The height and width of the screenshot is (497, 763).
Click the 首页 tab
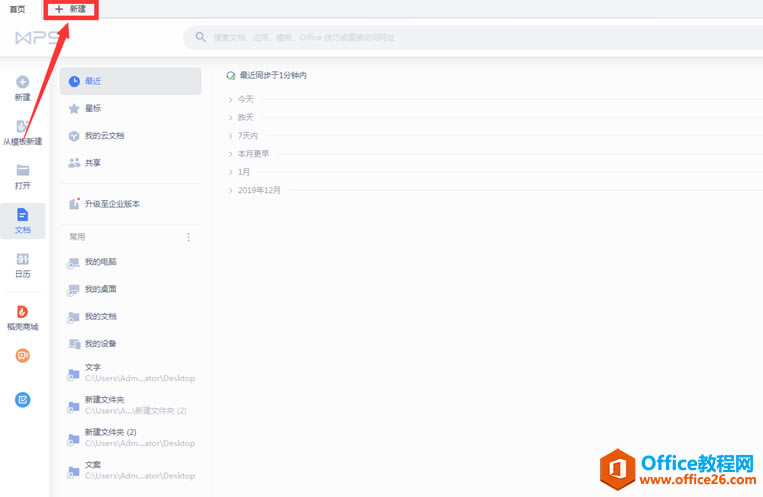18,9
